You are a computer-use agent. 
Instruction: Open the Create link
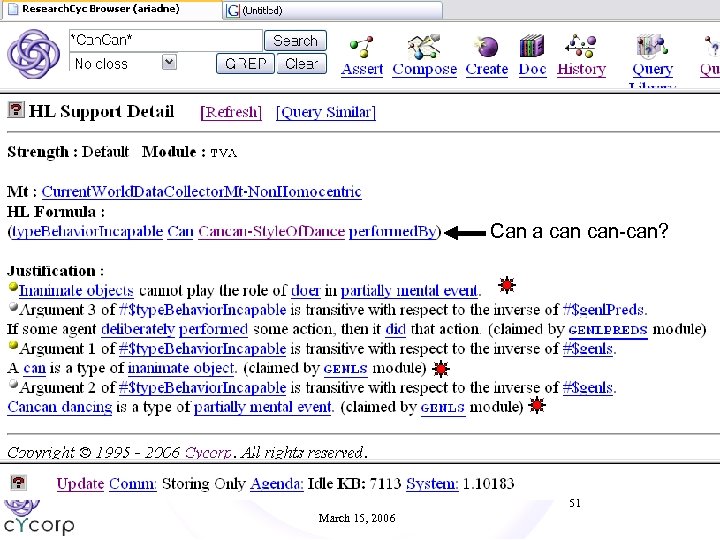(x=487, y=69)
